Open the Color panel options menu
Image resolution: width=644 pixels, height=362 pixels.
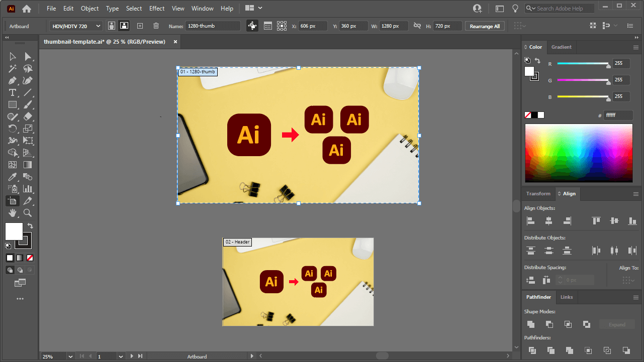636,47
